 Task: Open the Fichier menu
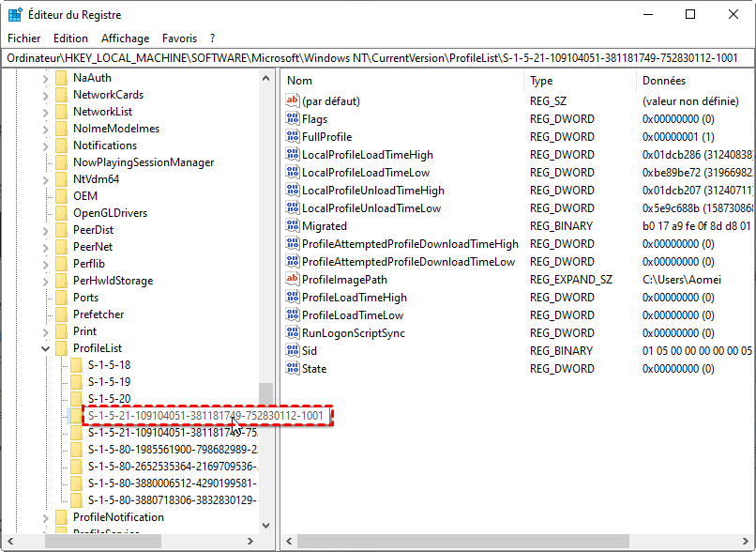coord(24,38)
